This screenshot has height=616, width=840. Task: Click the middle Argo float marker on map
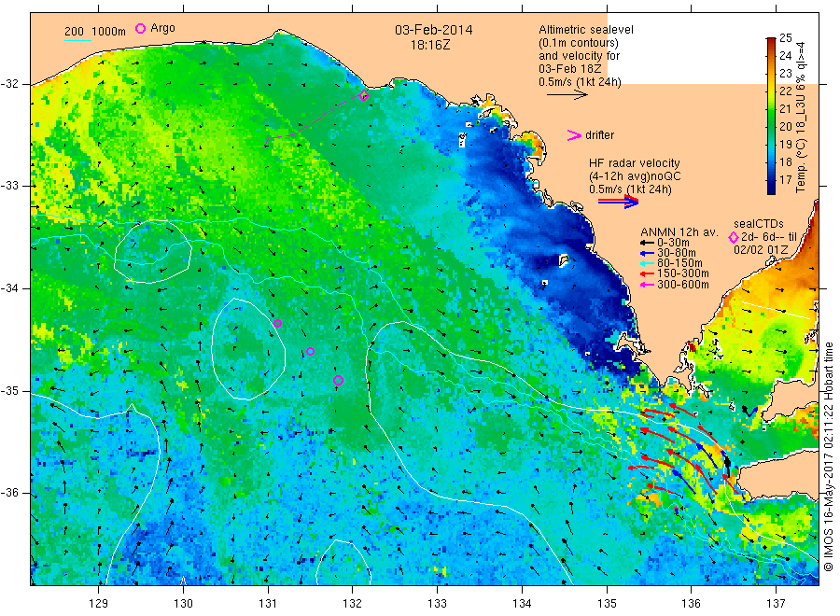[x=310, y=351]
